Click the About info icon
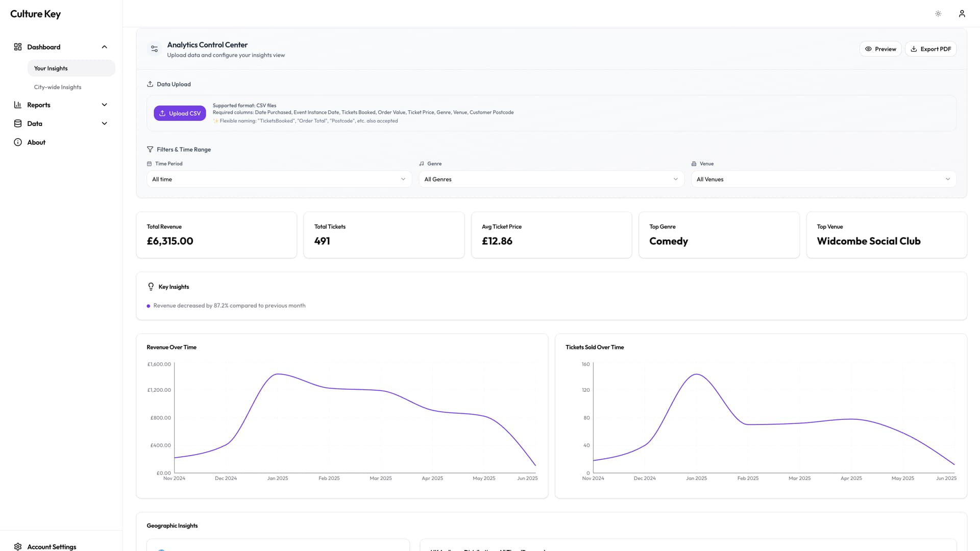980x551 pixels. coord(18,142)
